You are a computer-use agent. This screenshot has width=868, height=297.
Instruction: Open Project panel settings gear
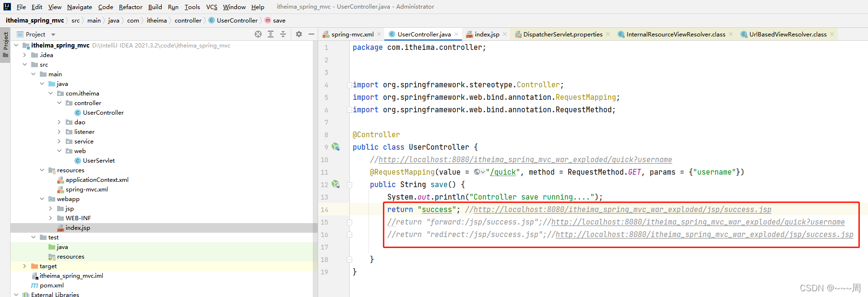click(x=299, y=34)
